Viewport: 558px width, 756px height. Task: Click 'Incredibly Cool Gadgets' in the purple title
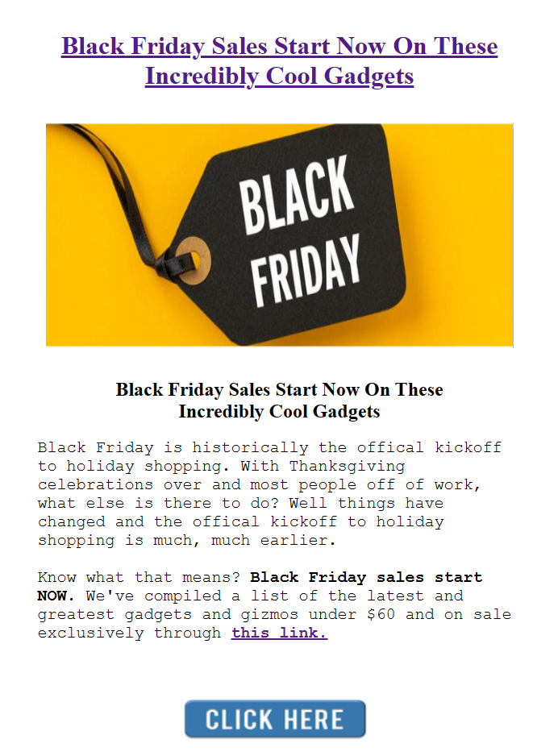[x=279, y=76]
